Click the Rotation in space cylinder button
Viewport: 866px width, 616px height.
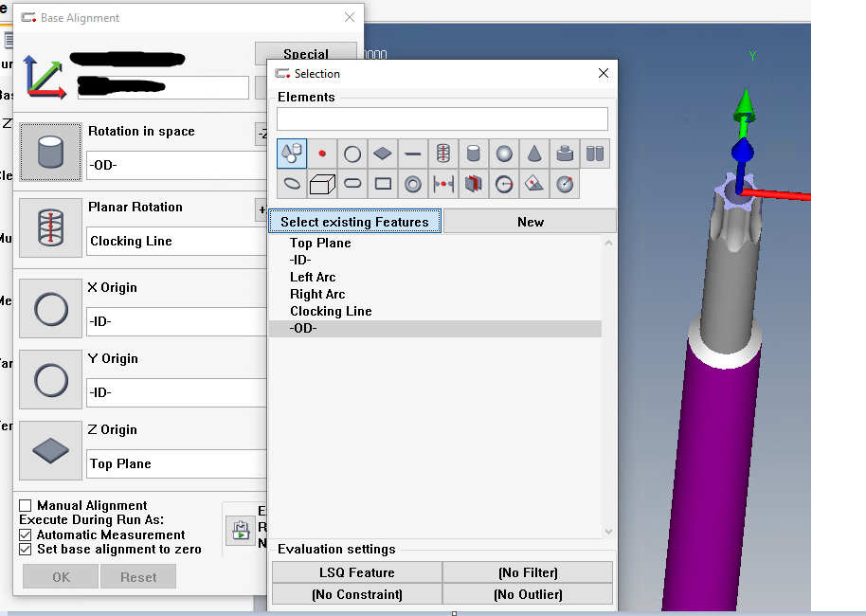(x=51, y=152)
